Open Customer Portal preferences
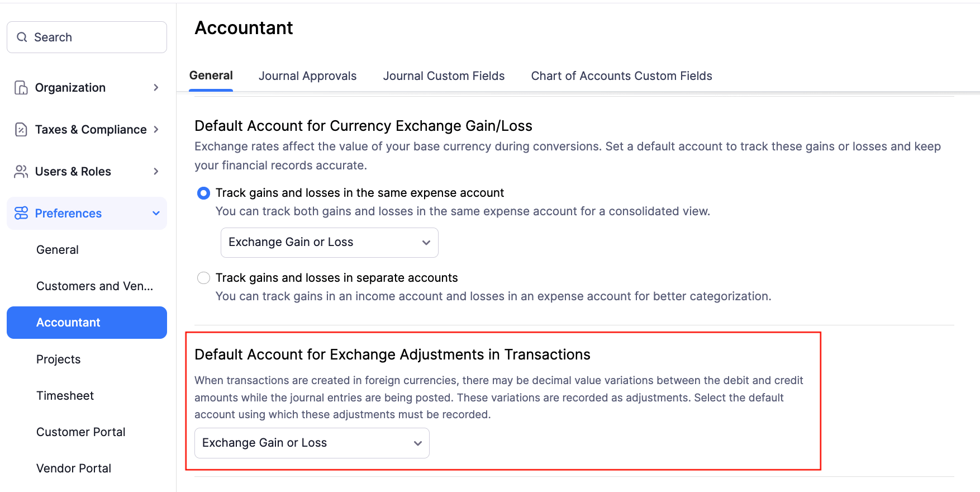The height and width of the screenshot is (492, 980). point(80,432)
